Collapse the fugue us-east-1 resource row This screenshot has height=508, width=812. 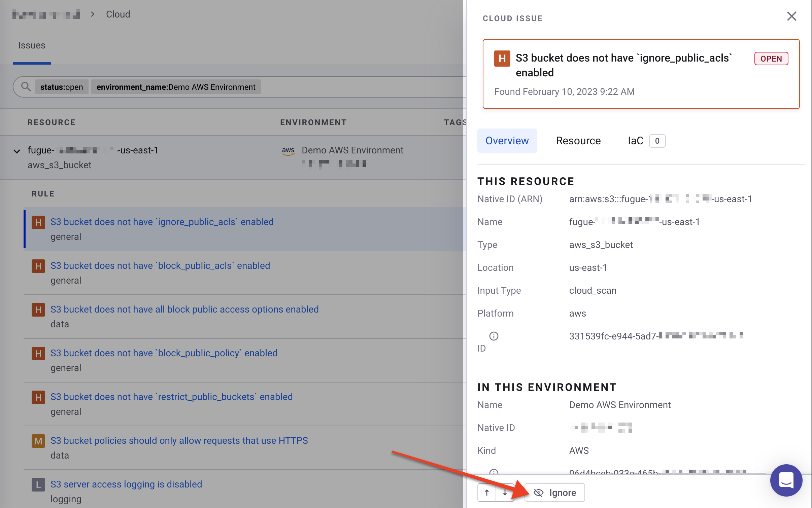[x=17, y=151]
